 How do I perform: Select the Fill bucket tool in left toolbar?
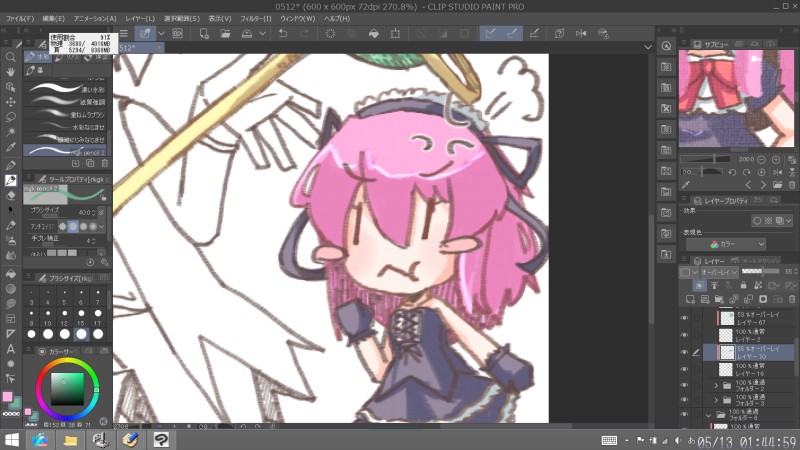tap(10, 273)
